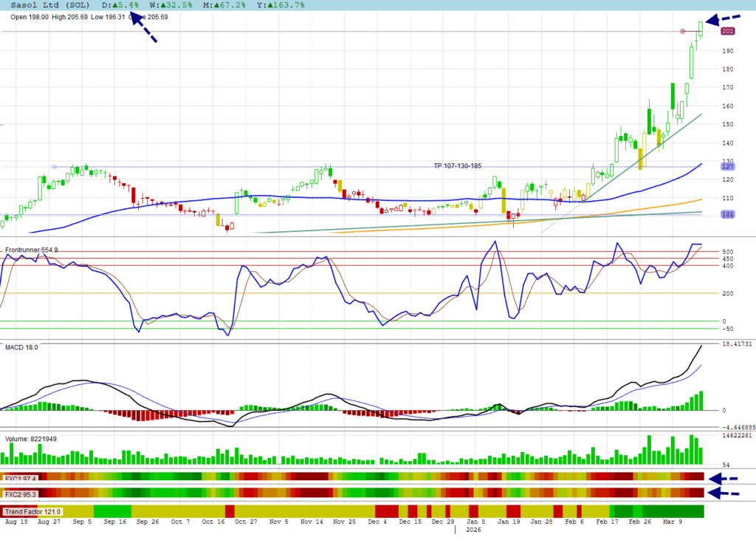
Task: Click the Volume: 8221949 label
Action: click(x=31, y=438)
